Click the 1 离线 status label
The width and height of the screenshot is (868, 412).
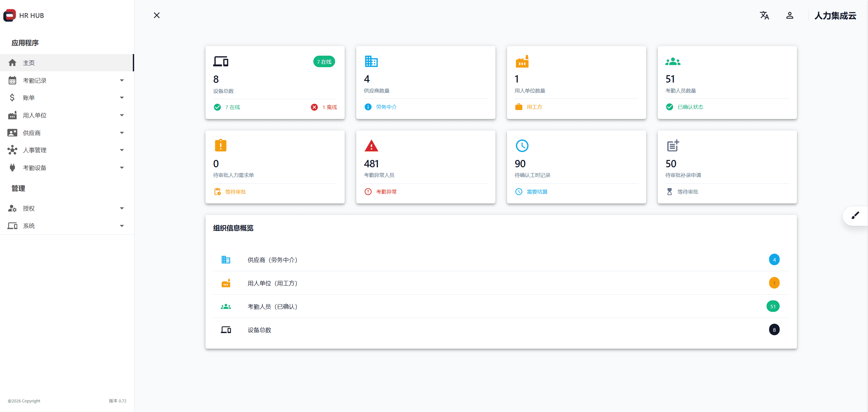tap(329, 107)
